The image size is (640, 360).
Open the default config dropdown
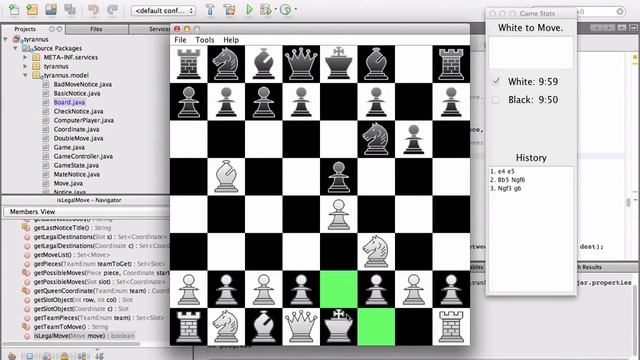[x=163, y=11]
